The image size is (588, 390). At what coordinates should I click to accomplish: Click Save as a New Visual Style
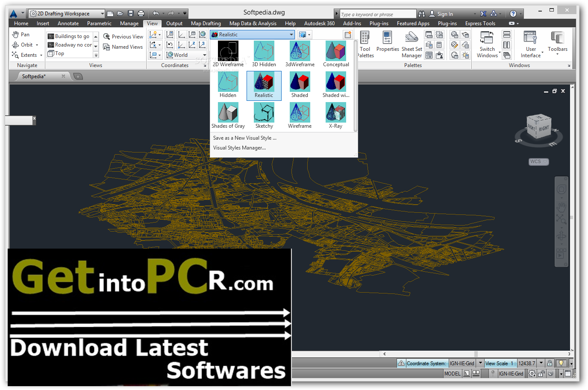click(245, 138)
